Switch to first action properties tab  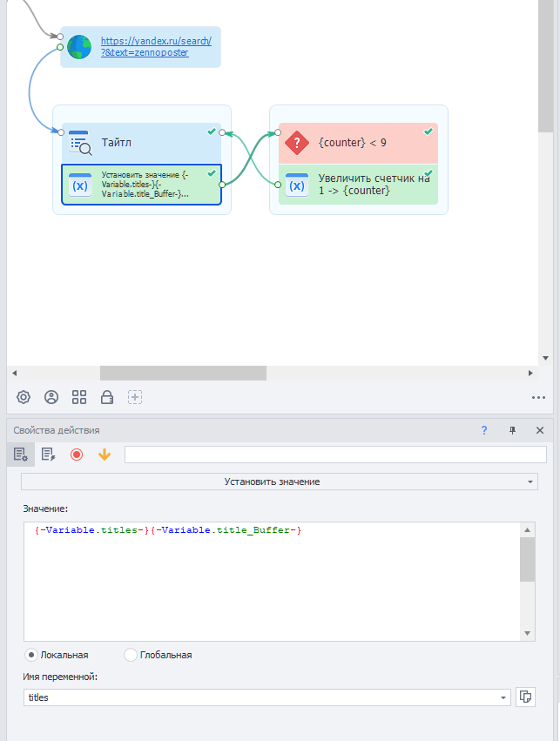pyautogui.click(x=20, y=455)
